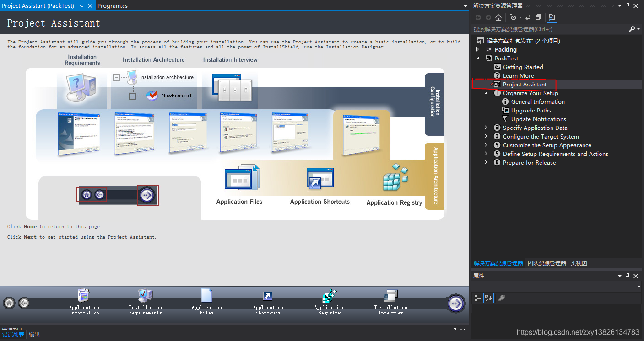Click the Application Registry cubes icon
This screenshot has height=341, width=644.
[x=395, y=177]
